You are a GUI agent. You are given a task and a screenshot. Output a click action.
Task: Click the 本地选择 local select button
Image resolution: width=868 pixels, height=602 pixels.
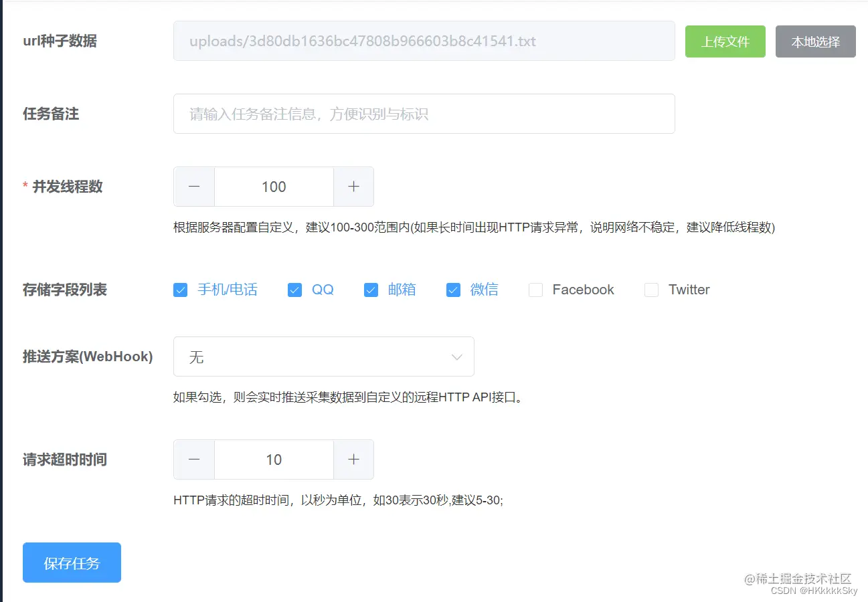coord(815,41)
